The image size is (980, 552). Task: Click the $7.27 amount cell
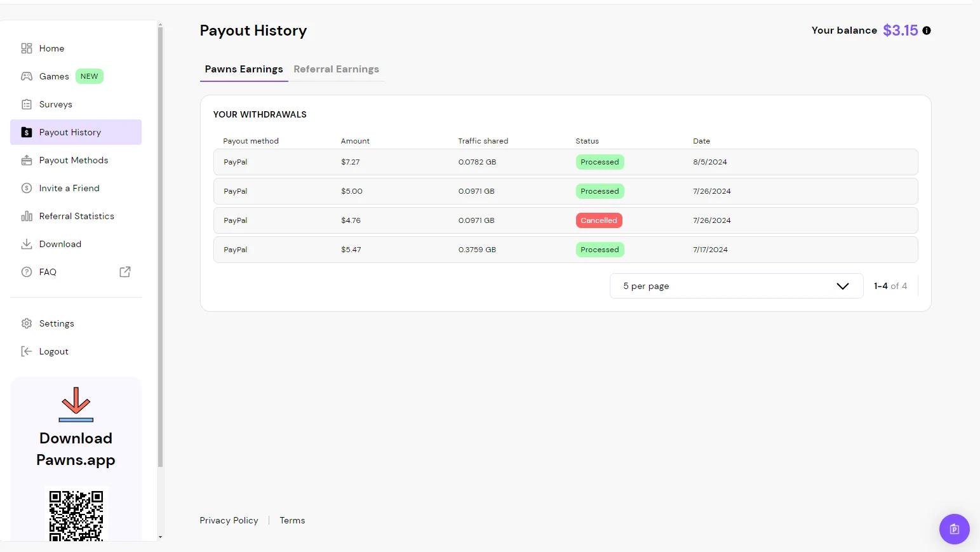(351, 162)
